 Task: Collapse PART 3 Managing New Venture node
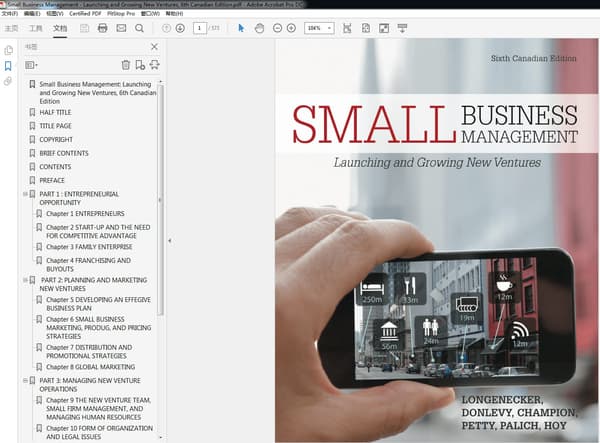pyautogui.click(x=25, y=381)
